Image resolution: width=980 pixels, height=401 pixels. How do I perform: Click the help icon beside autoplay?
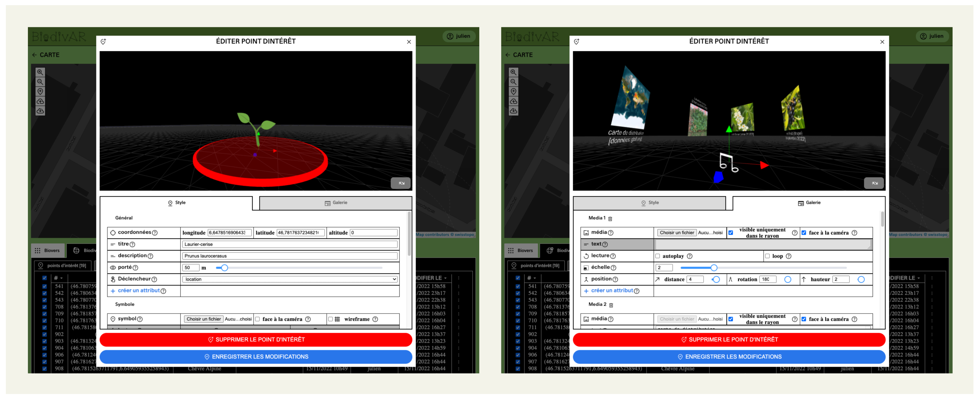coord(690,256)
